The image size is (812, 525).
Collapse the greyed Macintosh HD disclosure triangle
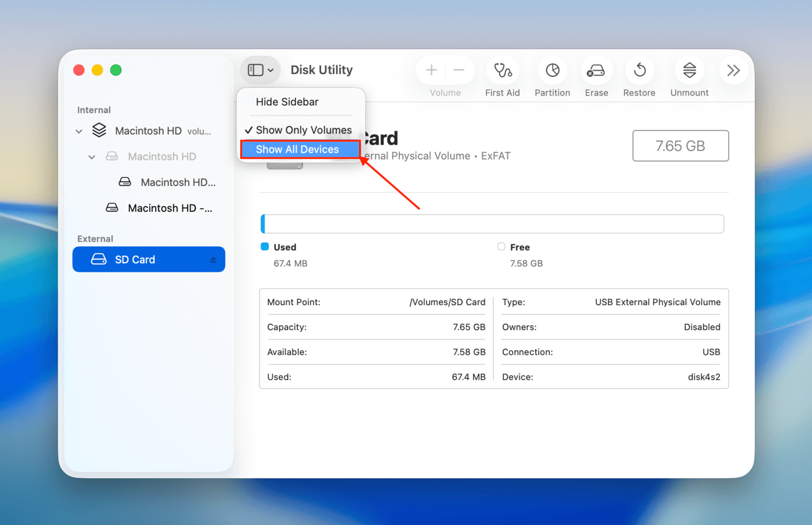[x=91, y=156]
